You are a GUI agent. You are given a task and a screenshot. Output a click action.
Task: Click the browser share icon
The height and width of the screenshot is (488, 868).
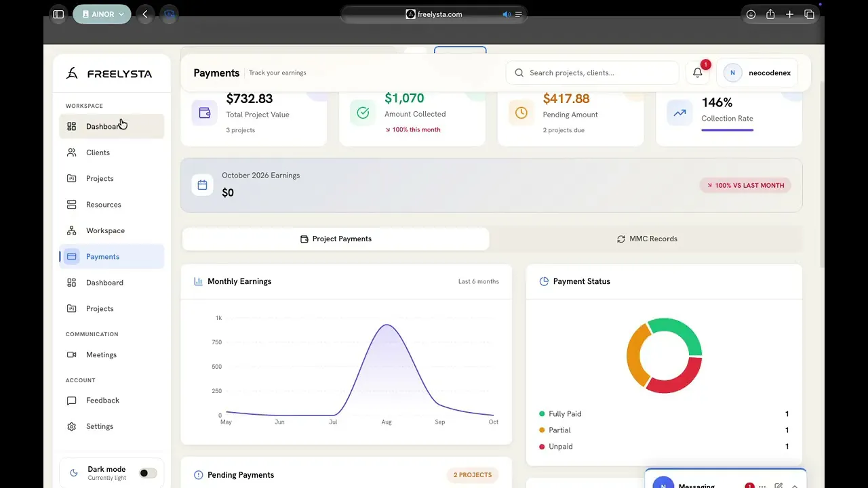click(770, 14)
